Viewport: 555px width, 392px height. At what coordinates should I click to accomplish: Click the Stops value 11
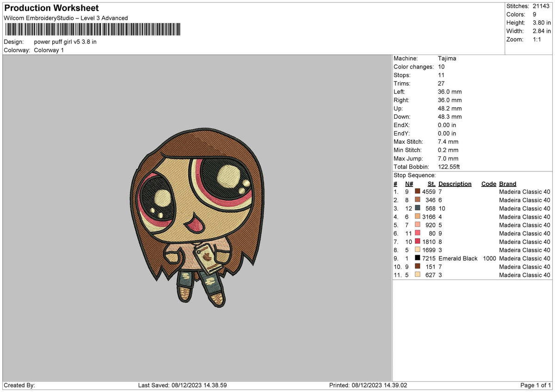[441, 75]
